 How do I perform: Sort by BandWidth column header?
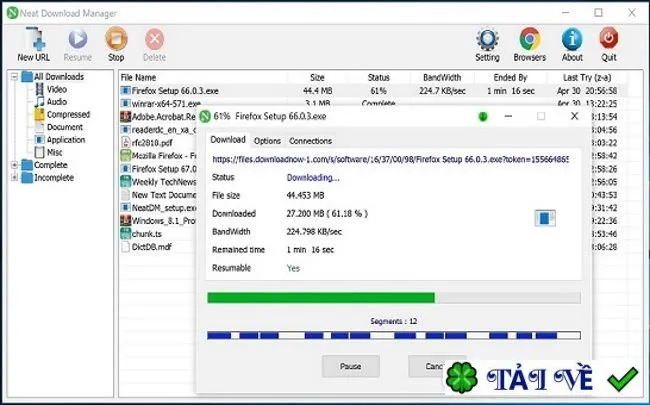[442, 78]
